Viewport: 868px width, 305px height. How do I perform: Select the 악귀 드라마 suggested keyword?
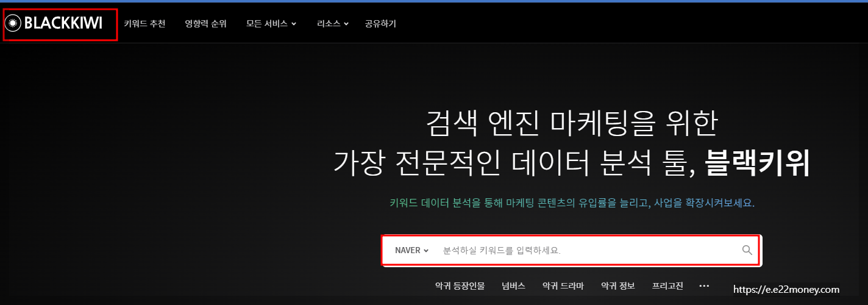click(563, 285)
